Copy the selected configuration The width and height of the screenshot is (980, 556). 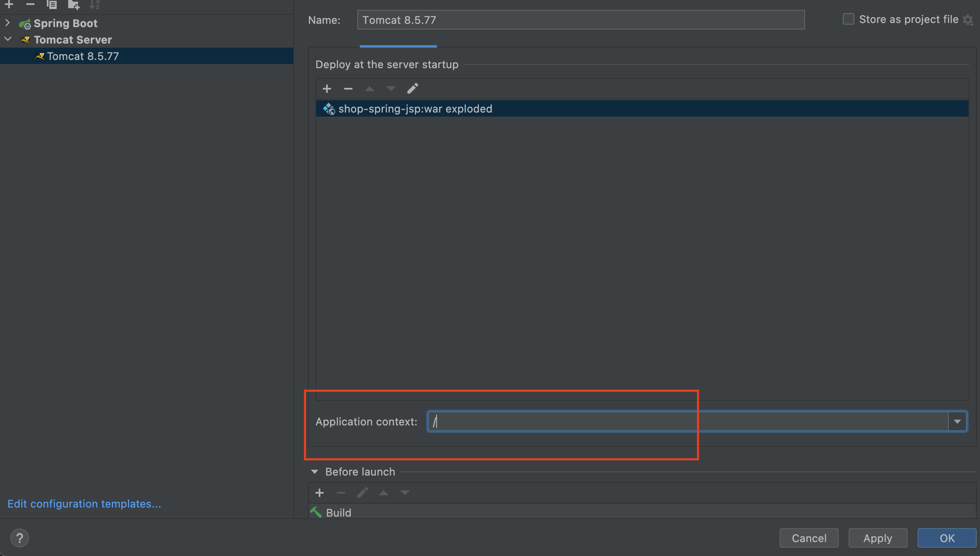coord(52,5)
